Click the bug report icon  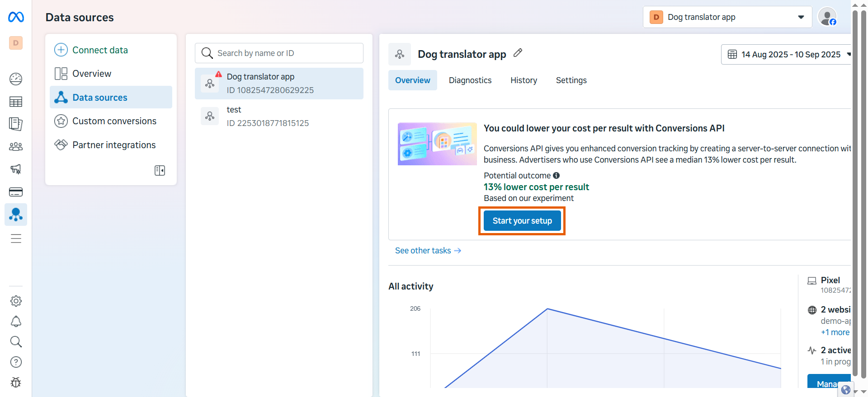click(x=16, y=382)
